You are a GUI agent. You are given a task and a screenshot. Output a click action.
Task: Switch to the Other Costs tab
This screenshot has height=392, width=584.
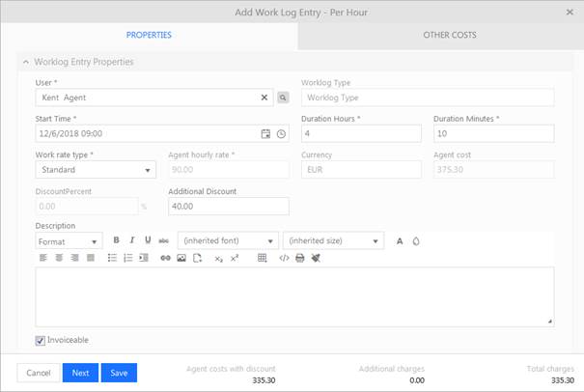click(x=449, y=35)
